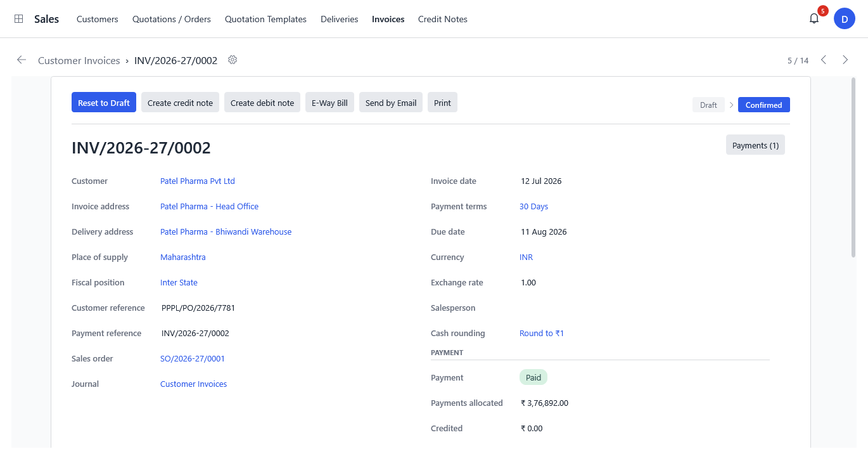Click payments allocated ₹ 3,76,892.00
Viewport: 868px width, 475px height.
[544, 403]
